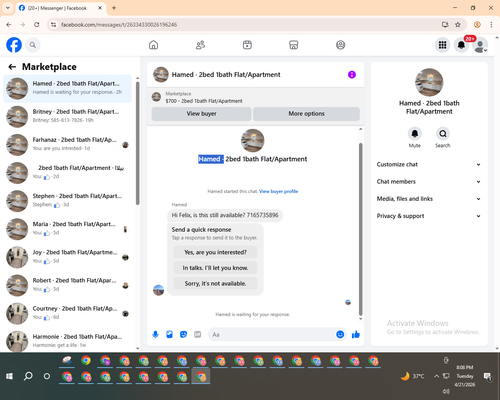Open the Facebook search magnifier

33,45
